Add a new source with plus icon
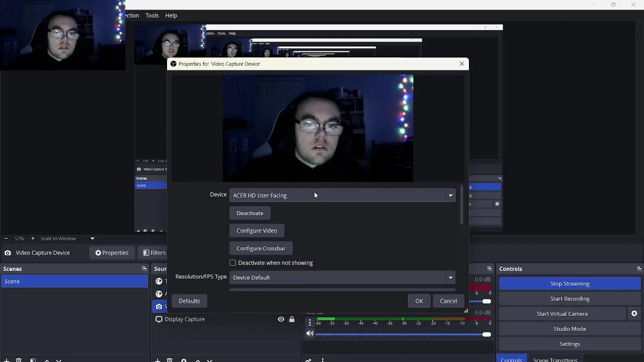Screen dimensions: 644x362 (157, 360)
